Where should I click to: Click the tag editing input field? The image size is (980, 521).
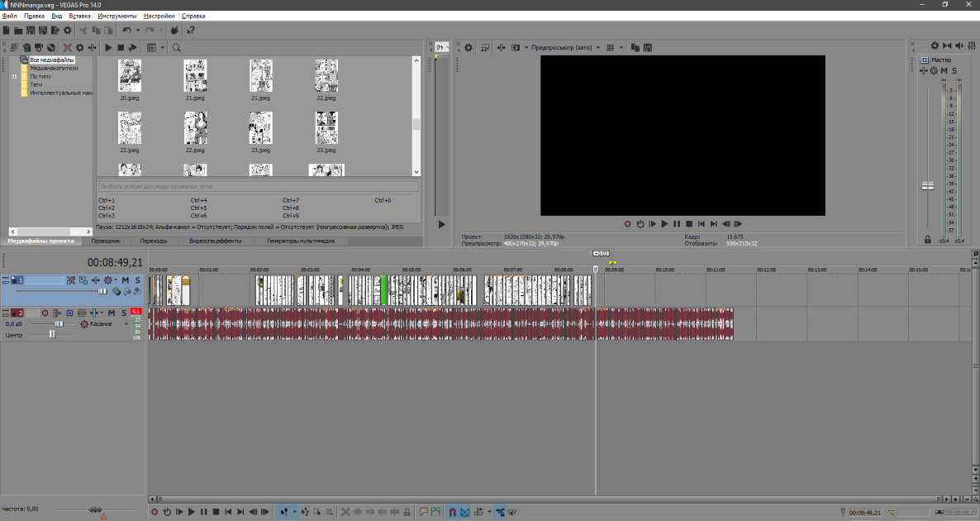(x=258, y=186)
